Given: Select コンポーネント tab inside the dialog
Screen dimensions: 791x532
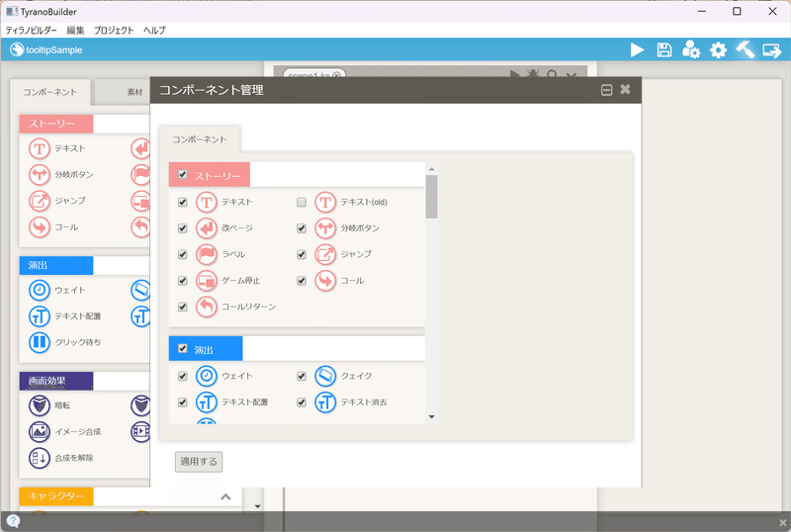Looking at the screenshot, I should [200, 139].
